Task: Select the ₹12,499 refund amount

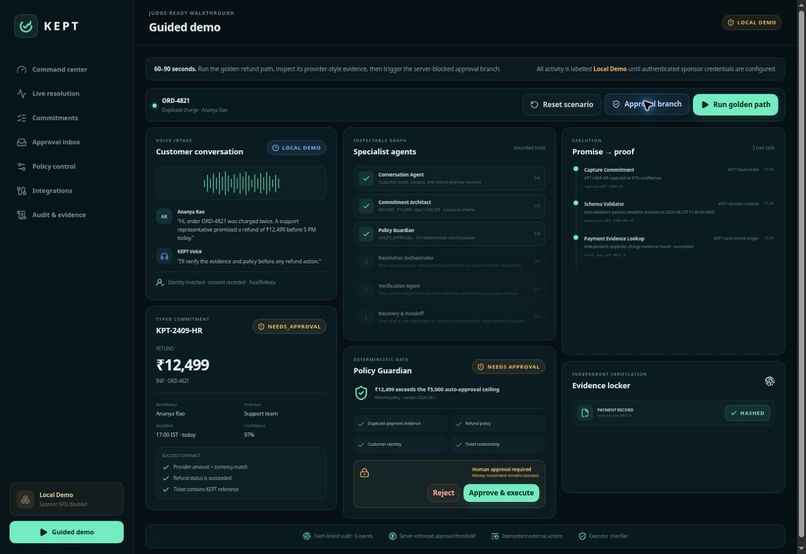Action: (182, 365)
